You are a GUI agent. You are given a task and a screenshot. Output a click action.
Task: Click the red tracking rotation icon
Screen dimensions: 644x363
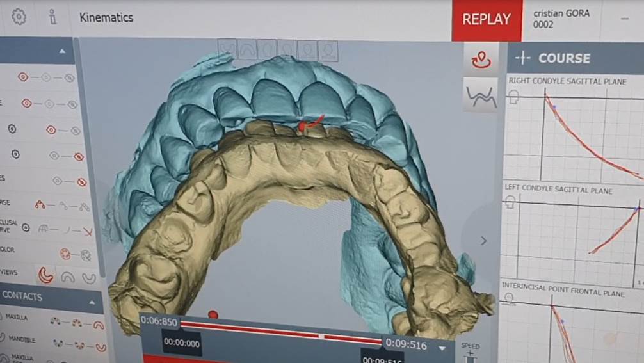[x=481, y=60]
